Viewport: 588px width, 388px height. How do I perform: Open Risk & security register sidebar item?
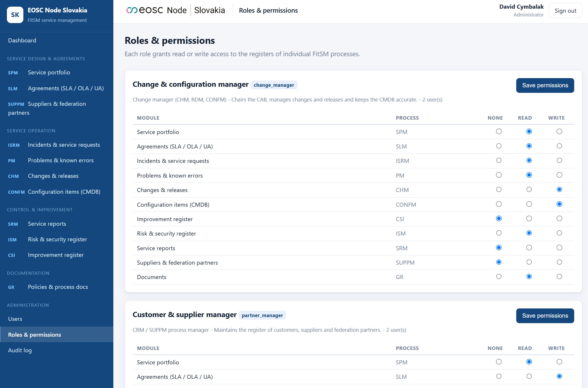click(x=57, y=239)
